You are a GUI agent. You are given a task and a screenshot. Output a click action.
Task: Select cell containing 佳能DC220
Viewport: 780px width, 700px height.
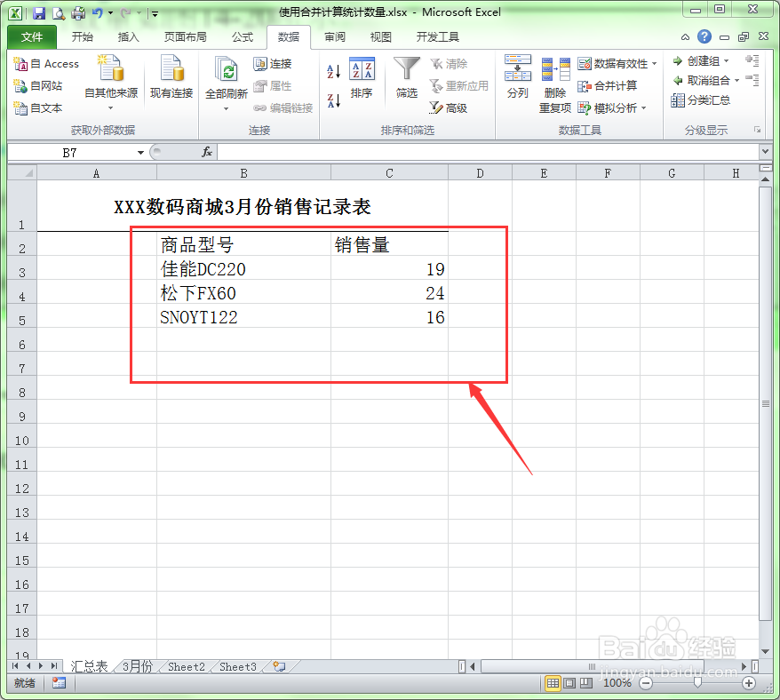[x=243, y=269]
